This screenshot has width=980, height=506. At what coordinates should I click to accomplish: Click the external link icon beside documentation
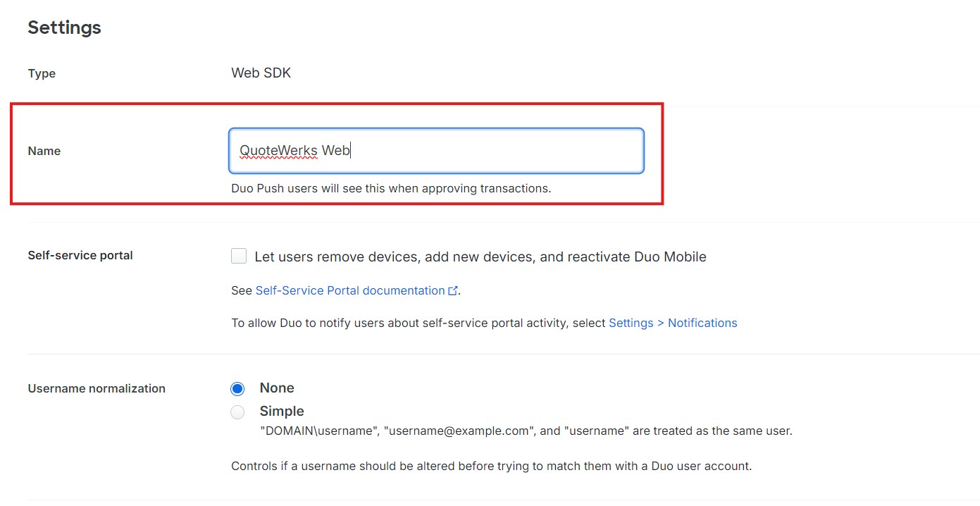click(453, 291)
